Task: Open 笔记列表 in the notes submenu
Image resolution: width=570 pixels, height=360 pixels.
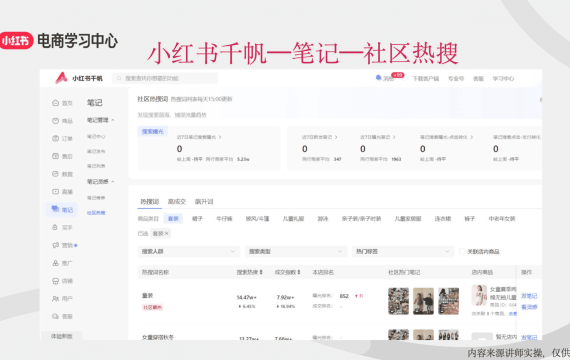Action: pyautogui.click(x=96, y=166)
